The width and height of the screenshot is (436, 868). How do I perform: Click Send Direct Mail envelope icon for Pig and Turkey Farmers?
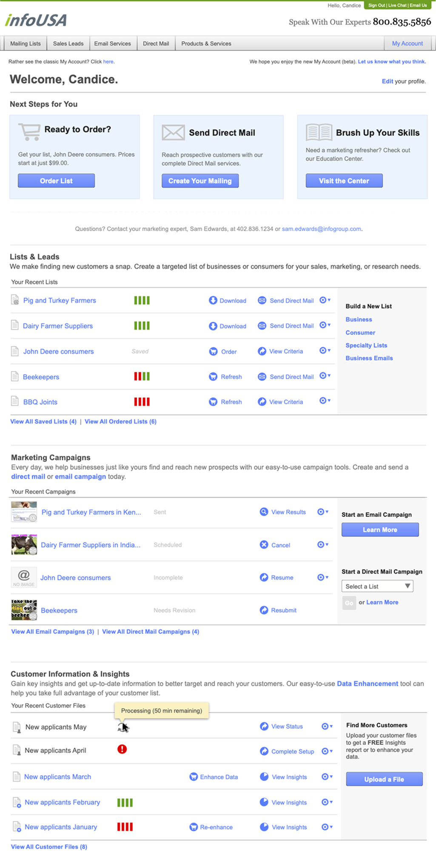[262, 300]
